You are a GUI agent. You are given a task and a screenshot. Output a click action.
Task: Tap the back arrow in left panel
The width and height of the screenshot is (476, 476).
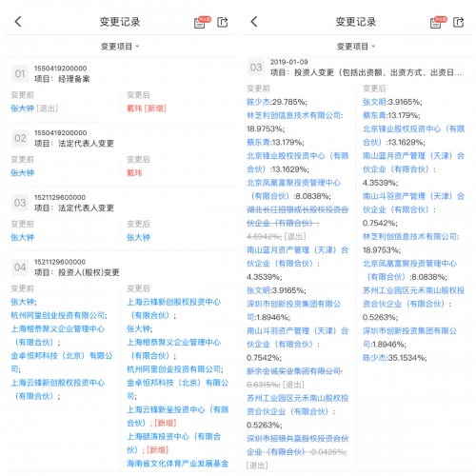click(x=18, y=22)
